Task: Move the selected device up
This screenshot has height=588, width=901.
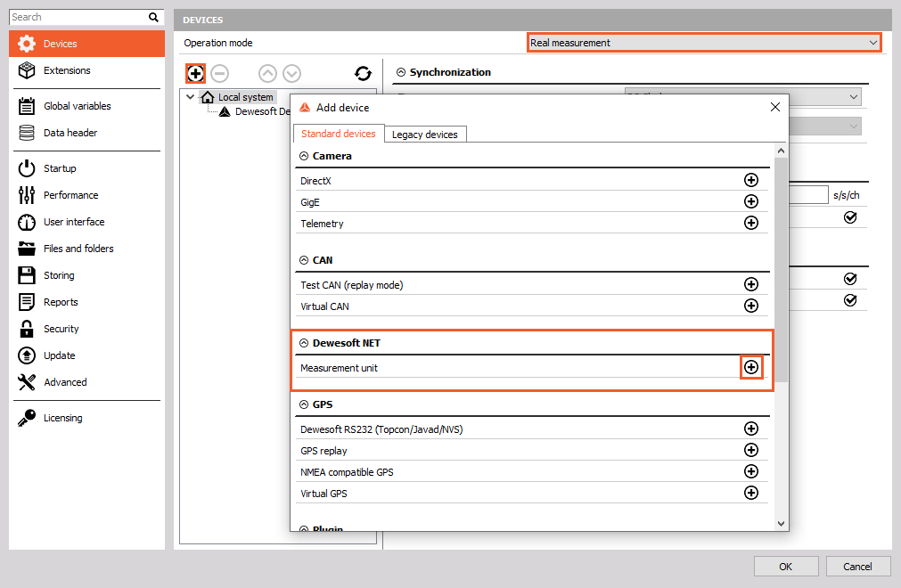Action: coord(267,73)
